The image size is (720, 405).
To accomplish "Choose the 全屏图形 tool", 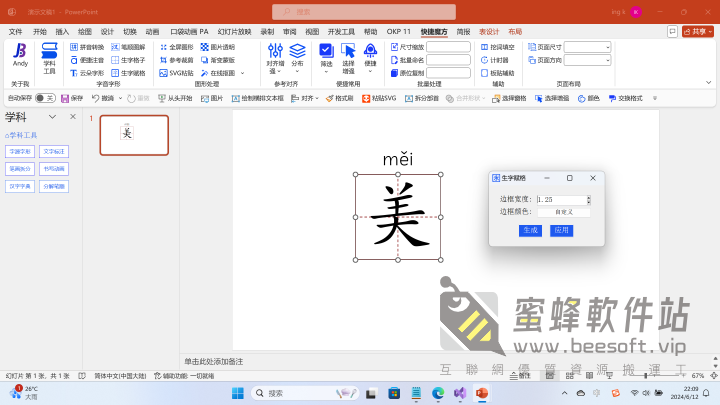I will tap(176, 47).
